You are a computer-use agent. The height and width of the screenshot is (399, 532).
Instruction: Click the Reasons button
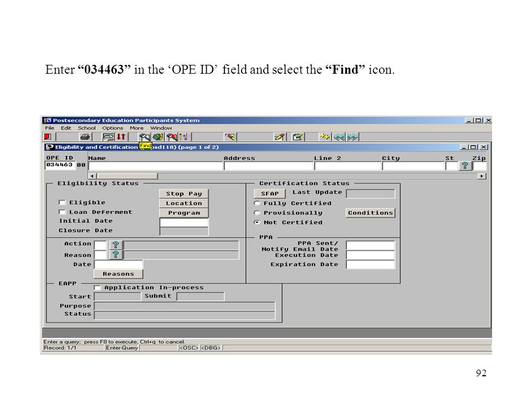[x=119, y=274]
